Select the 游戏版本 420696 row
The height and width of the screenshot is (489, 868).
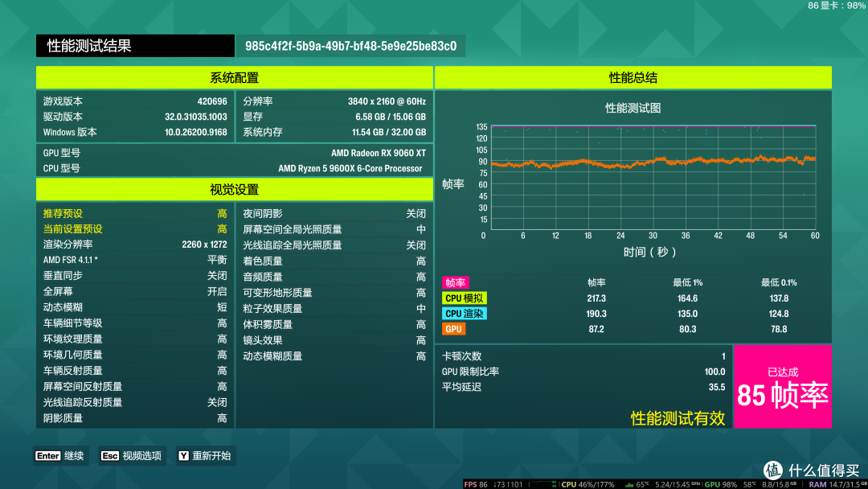pyautogui.click(x=135, y=101)
